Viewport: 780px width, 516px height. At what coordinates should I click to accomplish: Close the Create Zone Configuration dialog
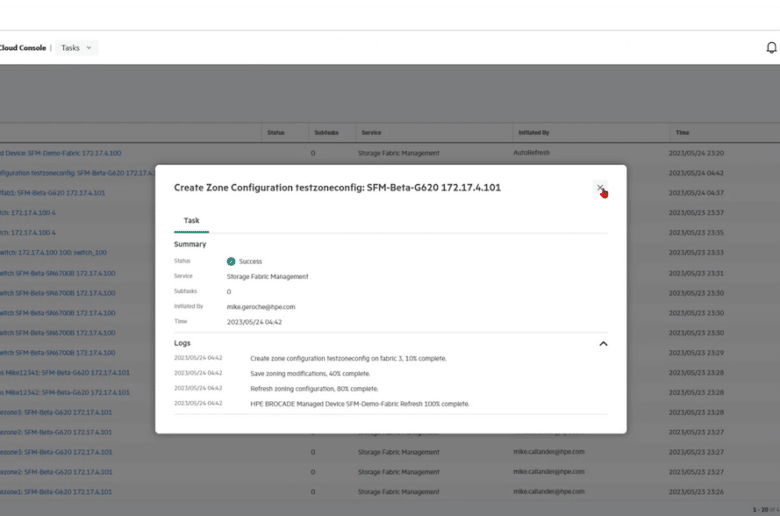click(600, 188)
